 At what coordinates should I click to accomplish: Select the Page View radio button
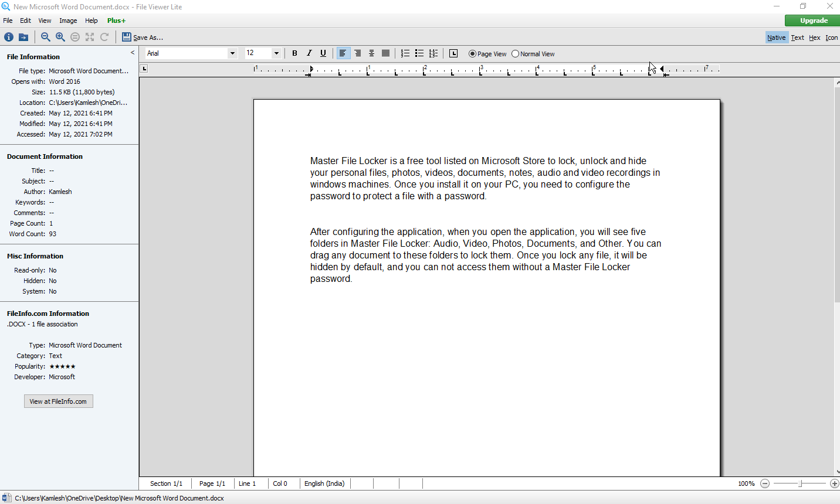[487, 54]
